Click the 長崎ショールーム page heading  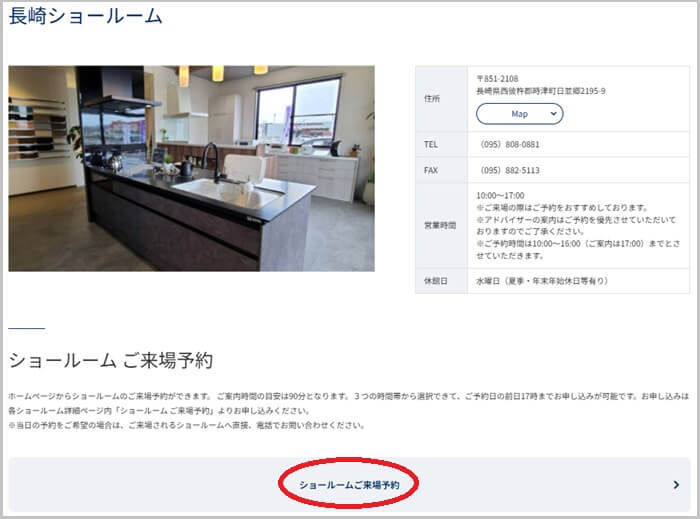(x=86, y=17)
